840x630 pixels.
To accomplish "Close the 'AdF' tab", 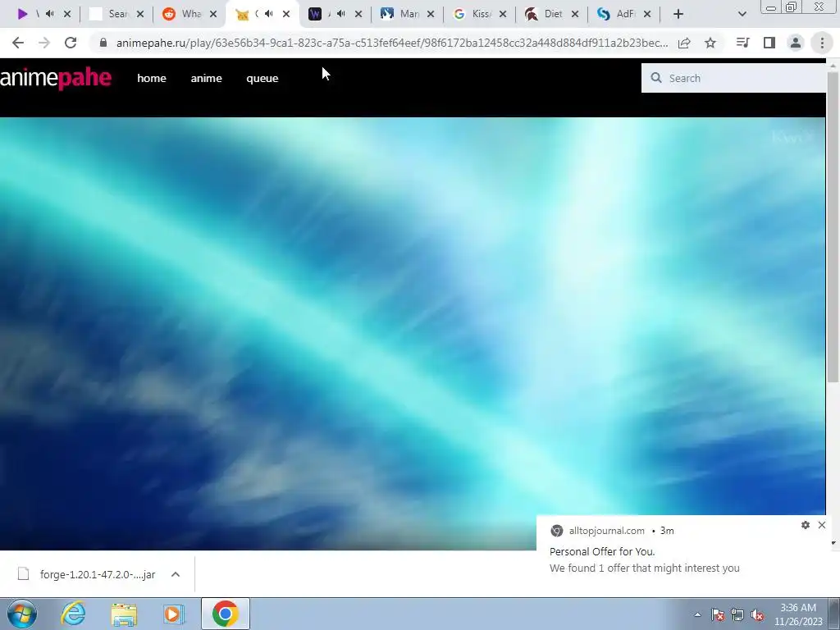I will (x=647, y=14).
